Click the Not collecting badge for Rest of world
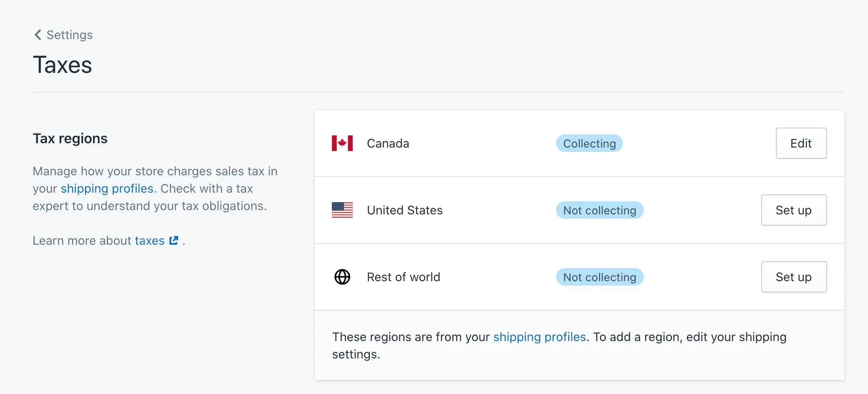Image resolution: width=868 pixels, height=394 pixels. [600, 277]
